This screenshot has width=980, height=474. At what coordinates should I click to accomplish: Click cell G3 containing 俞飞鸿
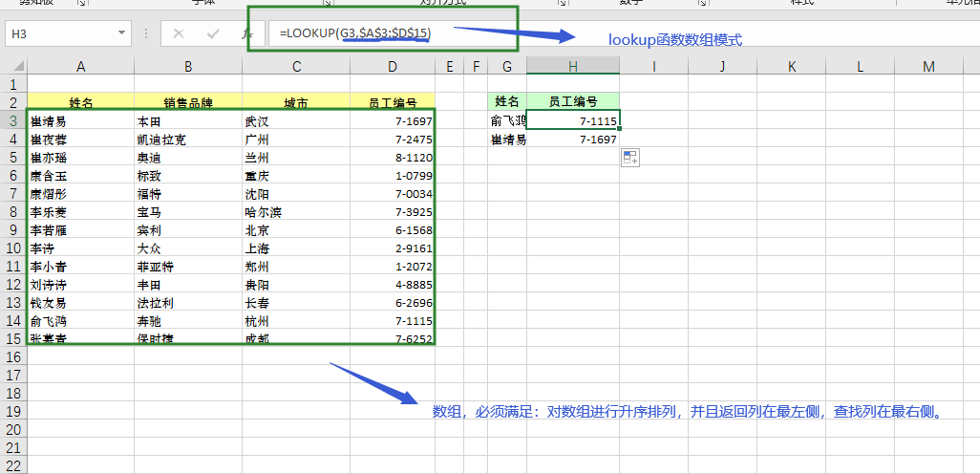point(507,120)
